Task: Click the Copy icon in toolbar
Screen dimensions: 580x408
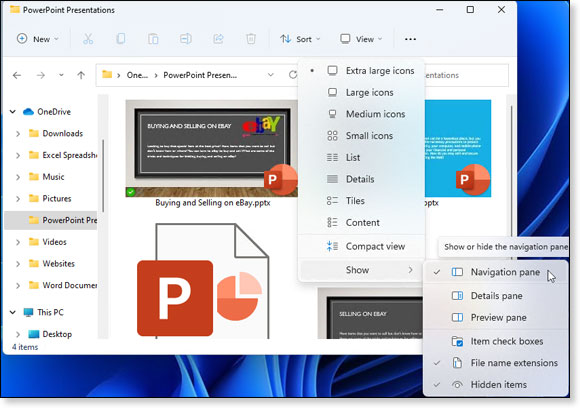Action: coord(121,39)
